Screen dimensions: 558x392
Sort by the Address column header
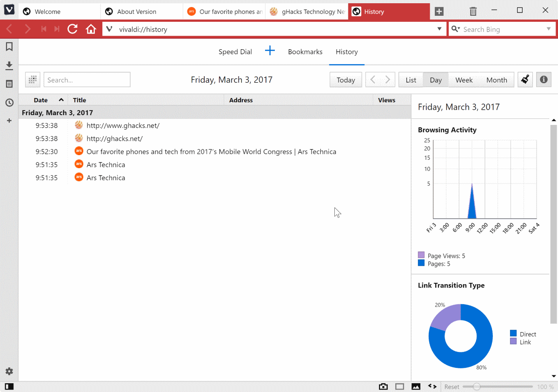299,100
